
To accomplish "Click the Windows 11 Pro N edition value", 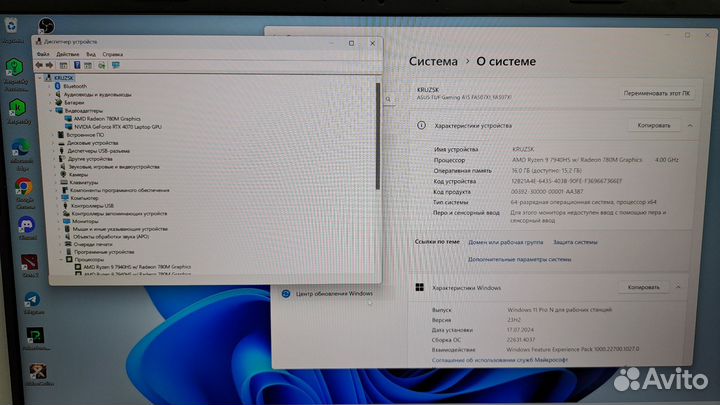I will [559, 309].
